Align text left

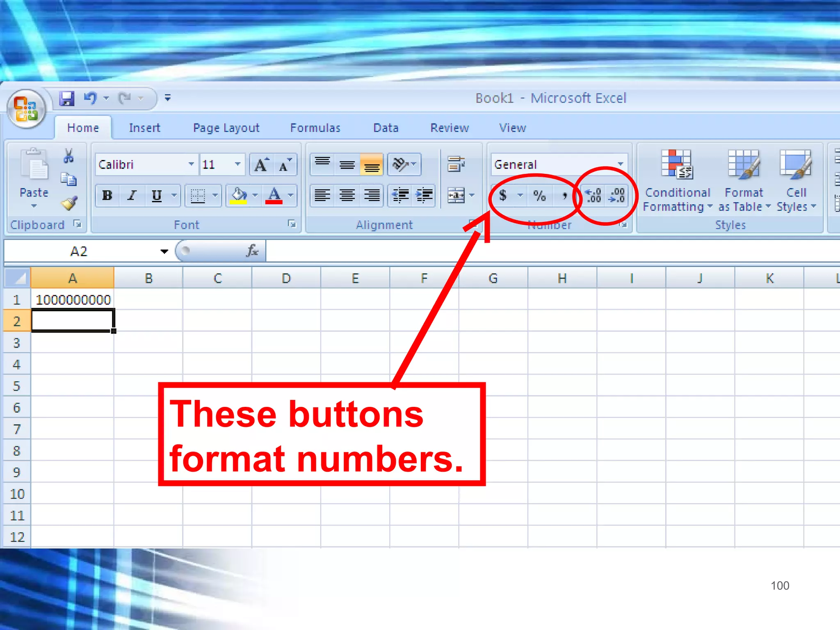322,196
